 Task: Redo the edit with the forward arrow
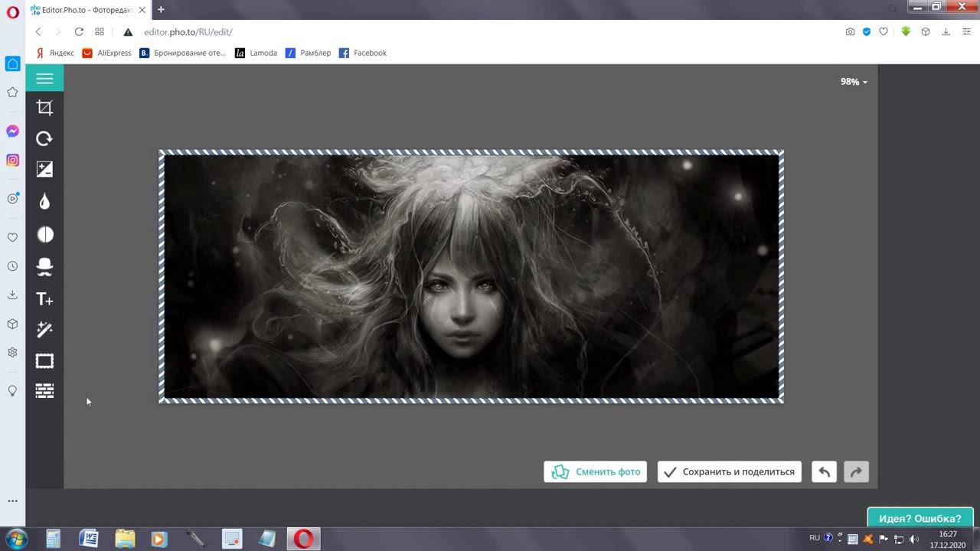(x=856, y=471)
